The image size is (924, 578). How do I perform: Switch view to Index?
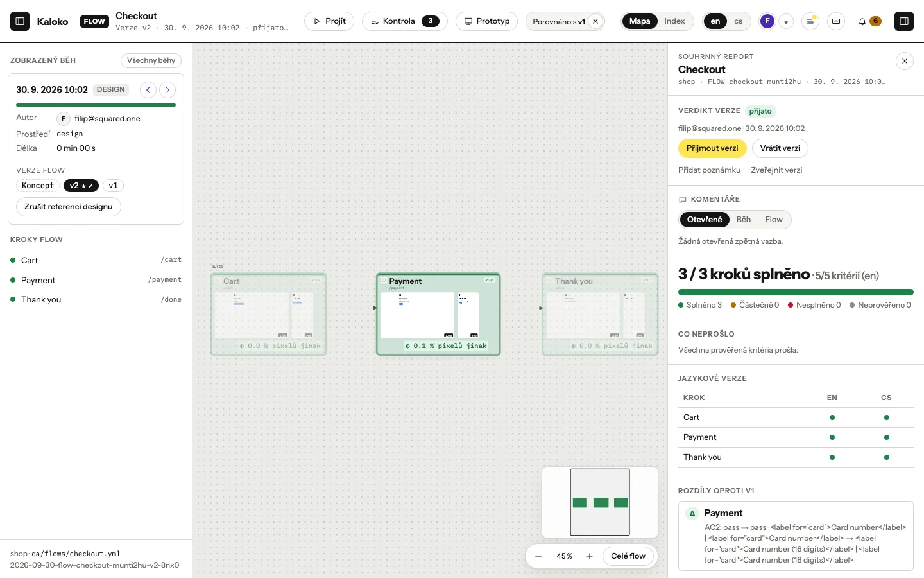674,21
